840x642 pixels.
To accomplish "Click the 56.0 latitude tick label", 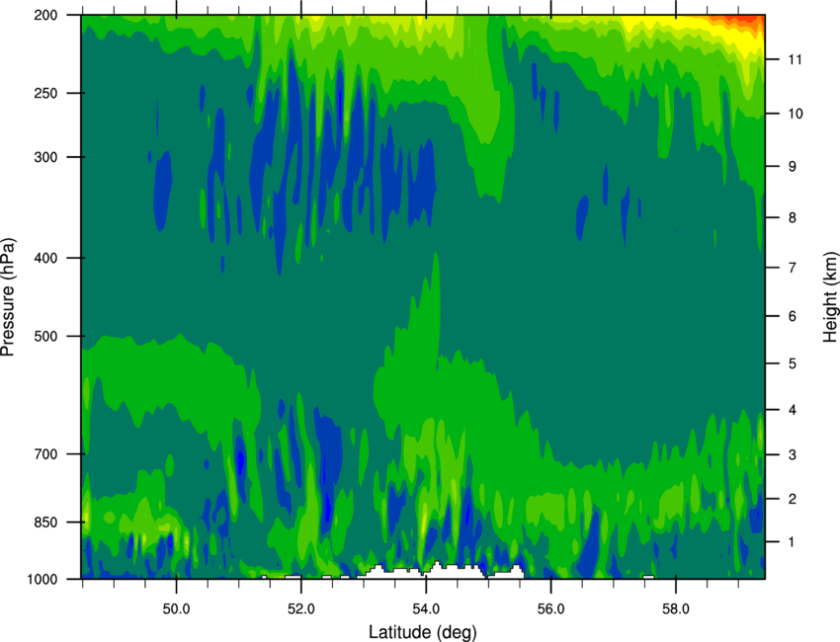I will [x=550, y=609].
